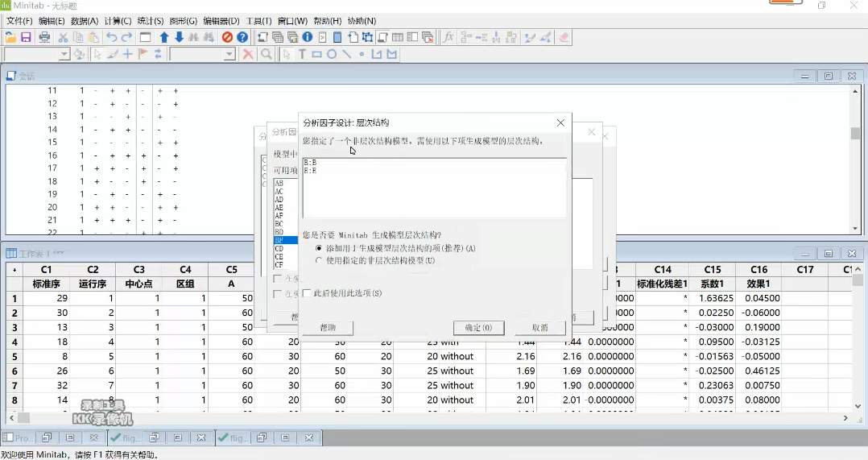
Task: Click the C16 效果1 column name cell
Action: click(x=758, y=284)
